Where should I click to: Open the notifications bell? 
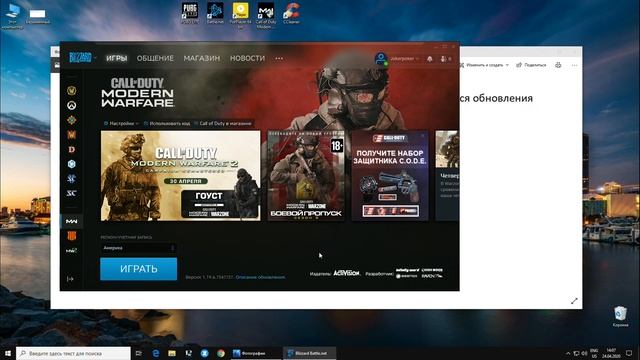click(x=429, y=59)
